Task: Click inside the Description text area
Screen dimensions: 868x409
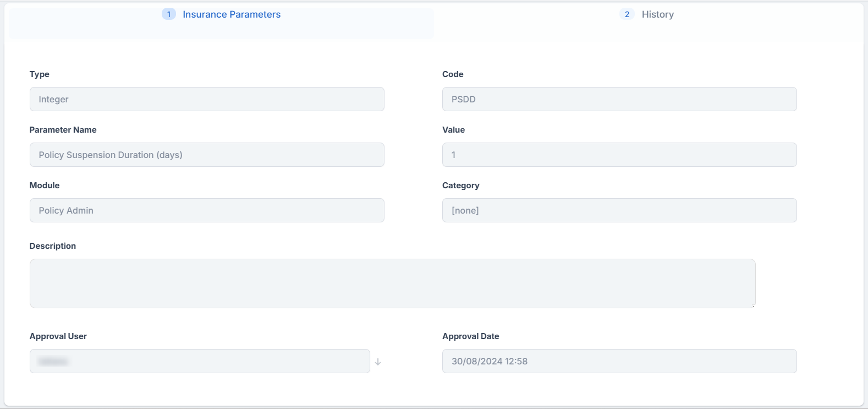Action: click(x=392, y=283)
